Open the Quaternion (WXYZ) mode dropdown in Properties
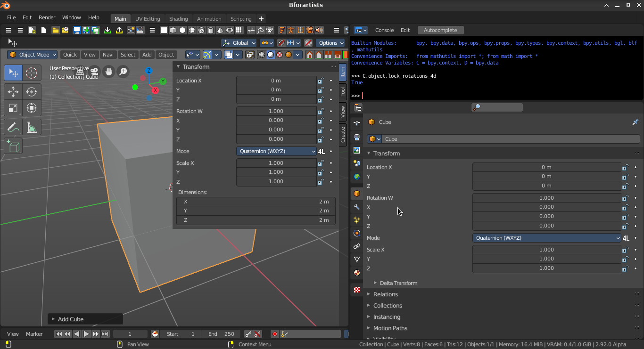 pyautogui.click(x=547, y=238)
